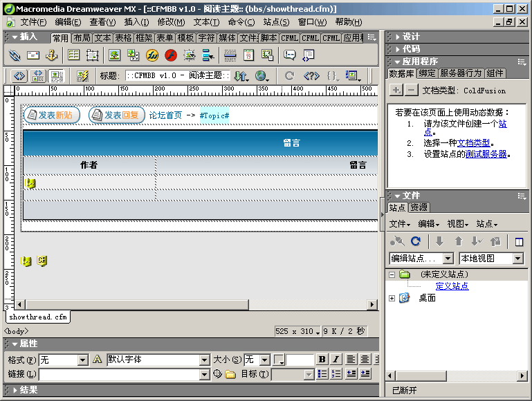Toggle Live Data view
The width and height of the screenshot is (532, 401).
click(x=82, y=75)
